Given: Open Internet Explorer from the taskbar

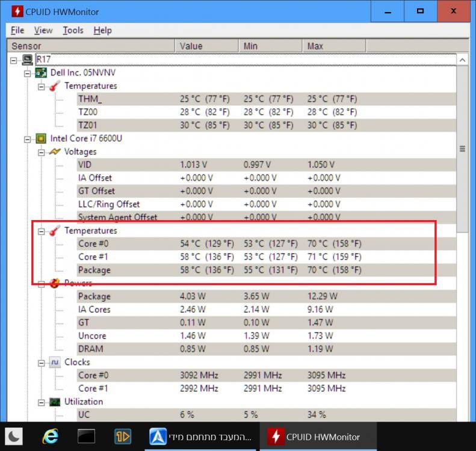Looking at the screenshot, I should click(x=51, y=437).
